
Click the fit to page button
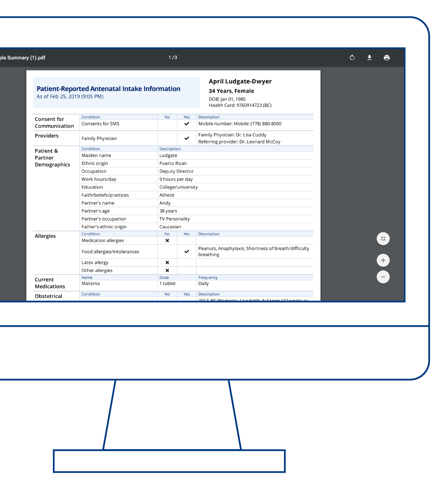[x=383, y=239]
